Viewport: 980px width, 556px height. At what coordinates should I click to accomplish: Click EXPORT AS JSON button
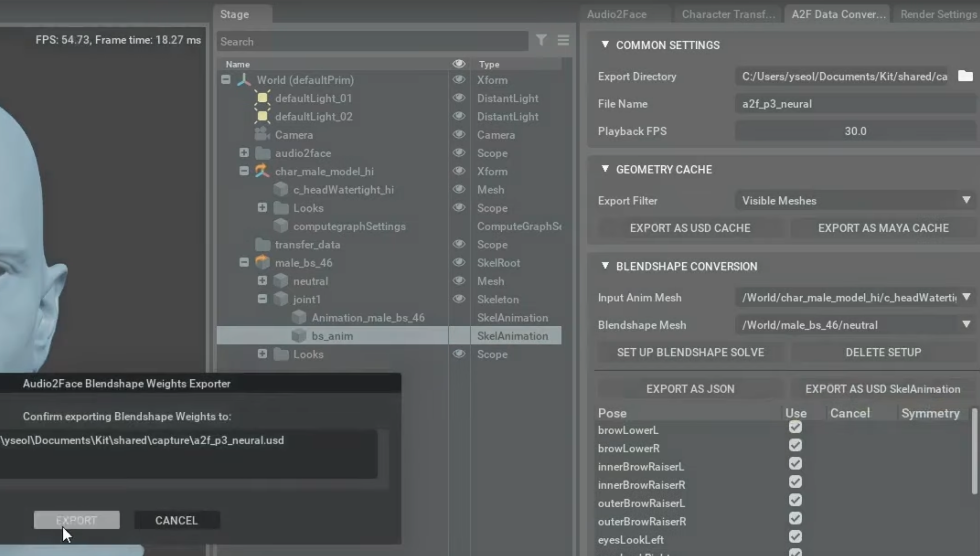(690, 389)
